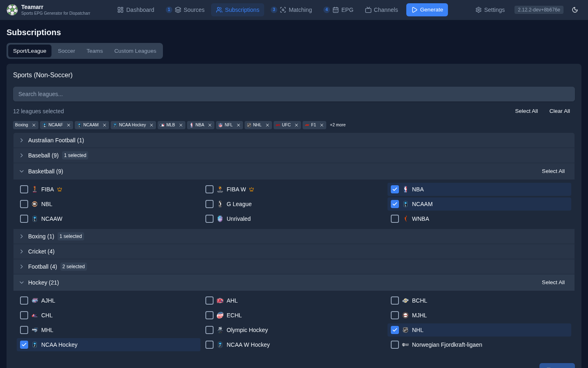Viewport: 588px width, 368px height.
Task: Open the Dashboard page
Action: [x=136, y=10]
